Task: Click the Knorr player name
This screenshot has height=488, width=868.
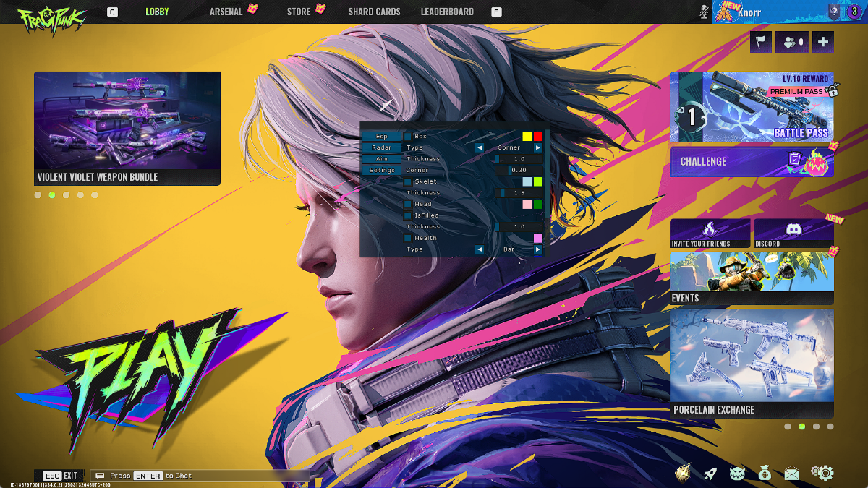Action: coord(749,13)
